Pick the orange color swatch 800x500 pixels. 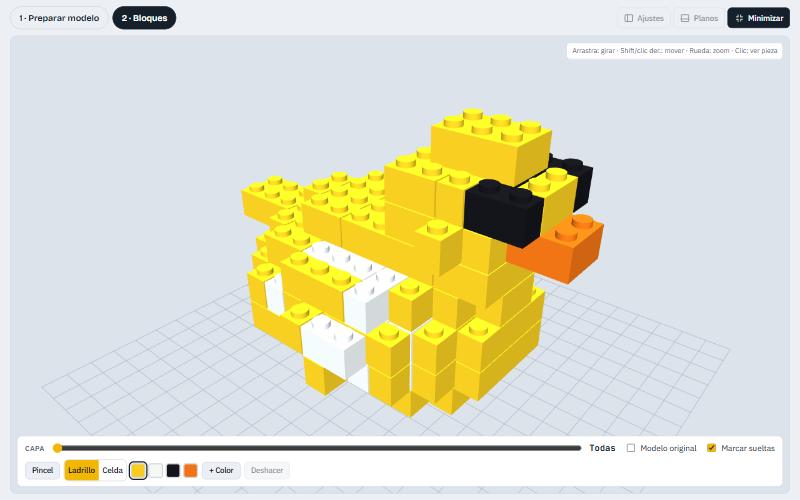click(190, 470)
